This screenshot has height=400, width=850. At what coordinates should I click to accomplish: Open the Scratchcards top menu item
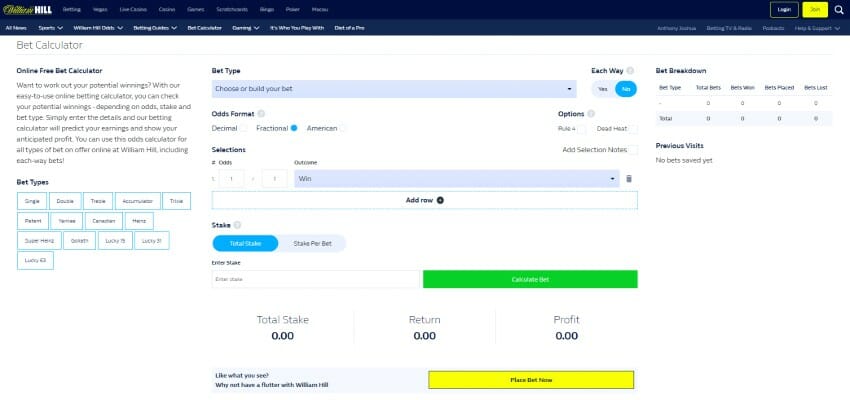[x=232, y=10]
